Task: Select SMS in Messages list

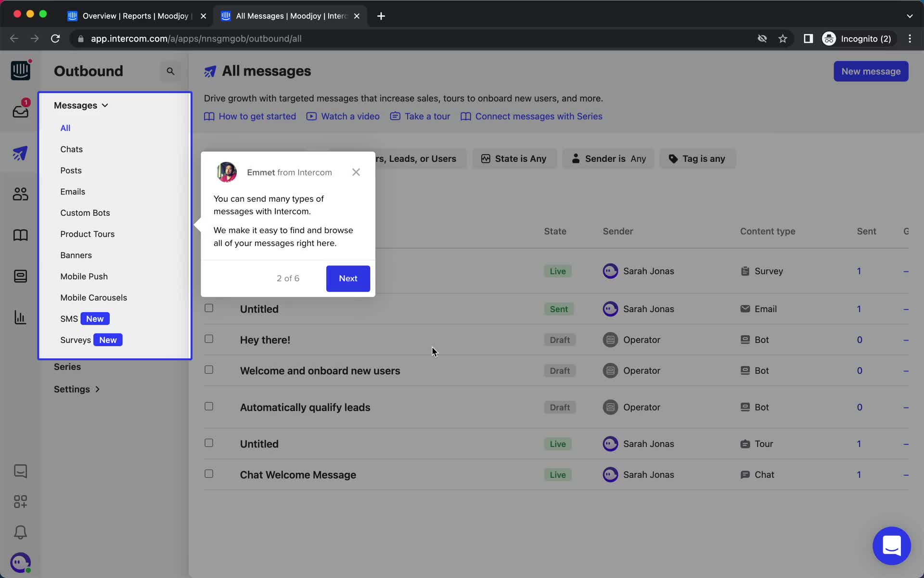Action: 69,319
